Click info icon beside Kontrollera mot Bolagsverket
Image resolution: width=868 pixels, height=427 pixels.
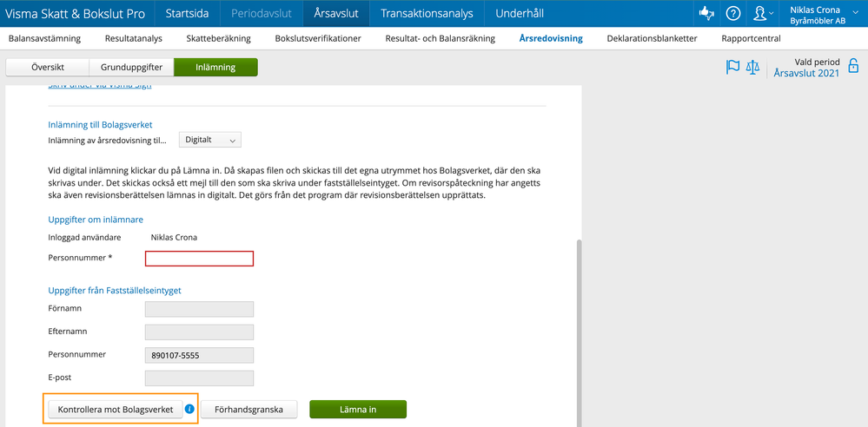click(189, 409)
